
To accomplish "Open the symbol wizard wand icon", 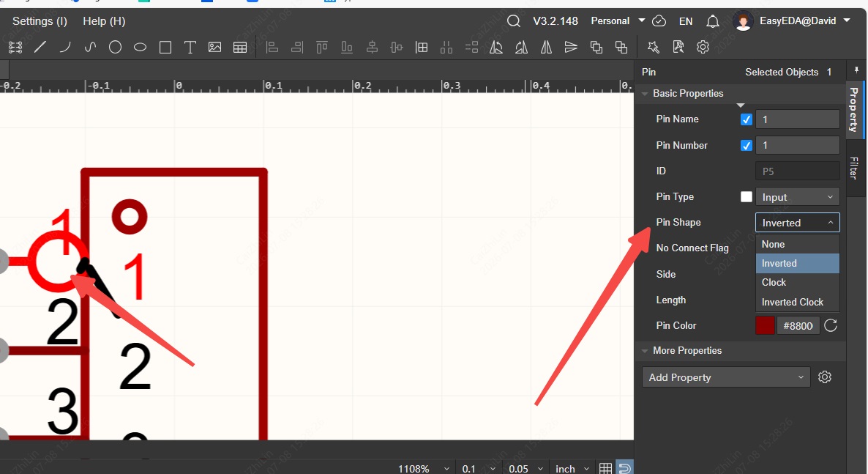I will 654,48.
